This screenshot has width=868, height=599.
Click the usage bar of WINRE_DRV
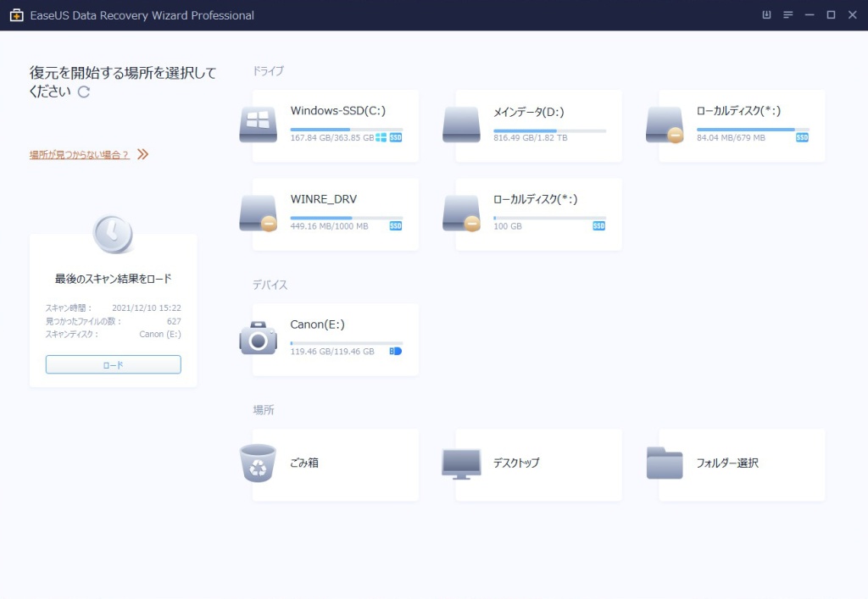(x=347, y=218)
